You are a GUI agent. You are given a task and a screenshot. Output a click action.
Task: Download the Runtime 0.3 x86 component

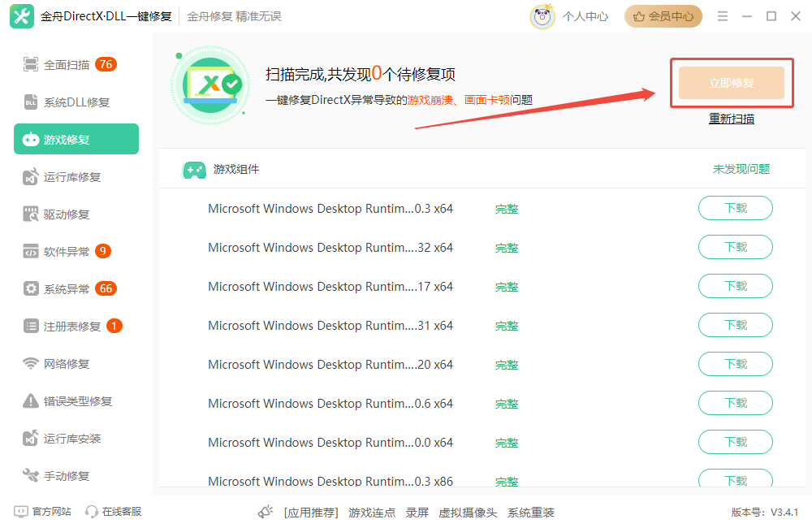[x=736, y=478]
